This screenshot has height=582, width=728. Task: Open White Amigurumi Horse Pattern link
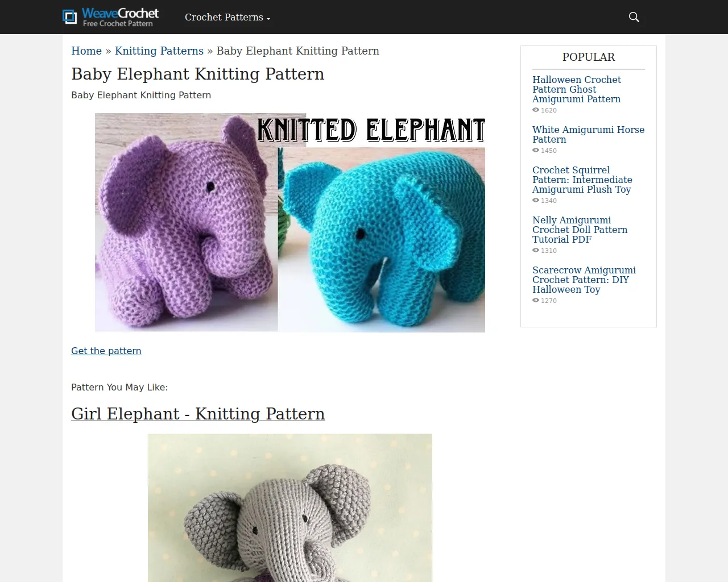point(588,134)
